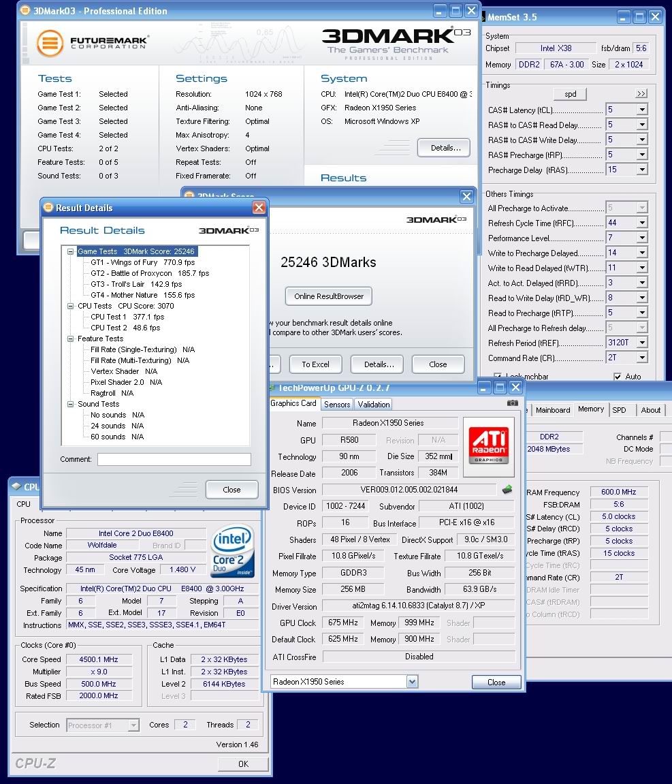Switch to the Validation tab in GPU-Z
Viewport: 672px width, 784px height.
374,405
